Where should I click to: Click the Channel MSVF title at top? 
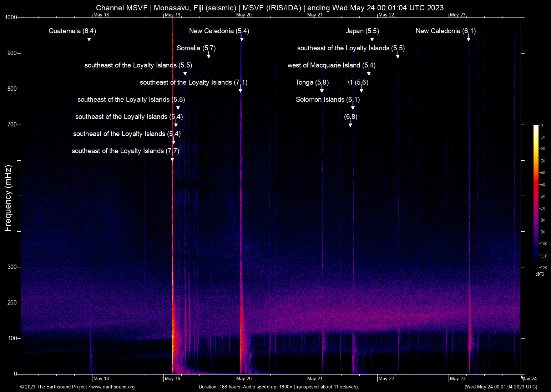click(x=269, y=8)
